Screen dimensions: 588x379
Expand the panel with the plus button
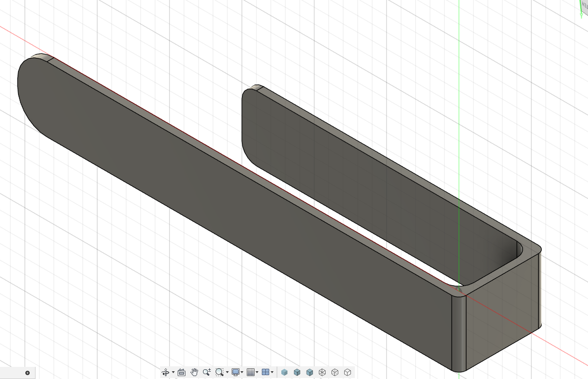pyautogui.click(x=28, y=373)
